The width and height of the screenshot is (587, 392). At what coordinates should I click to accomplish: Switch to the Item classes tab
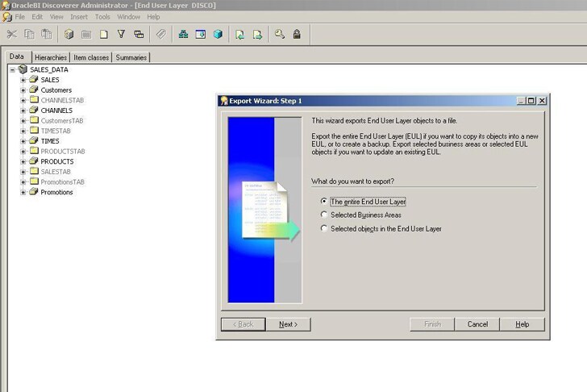(x=91, y=57)
